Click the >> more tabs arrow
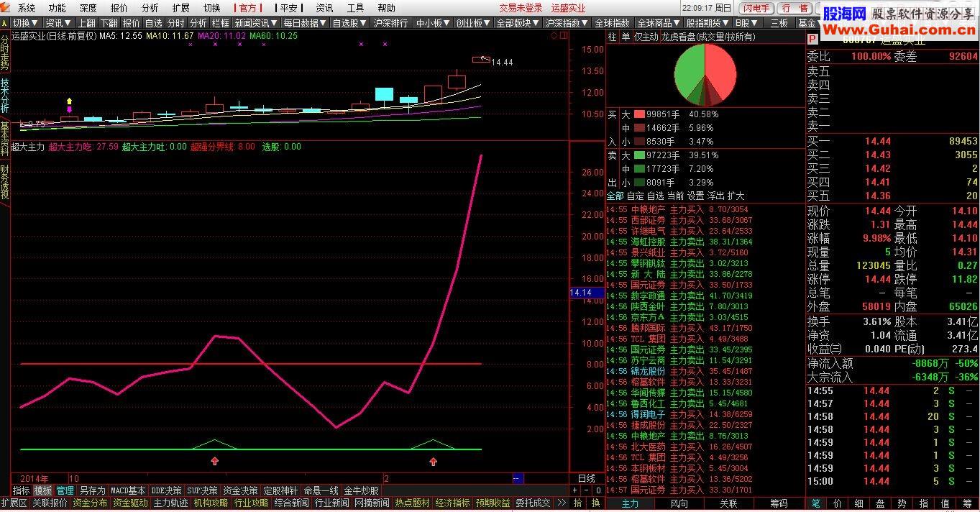This screenshot has height=512, width=980. [562, 503]
